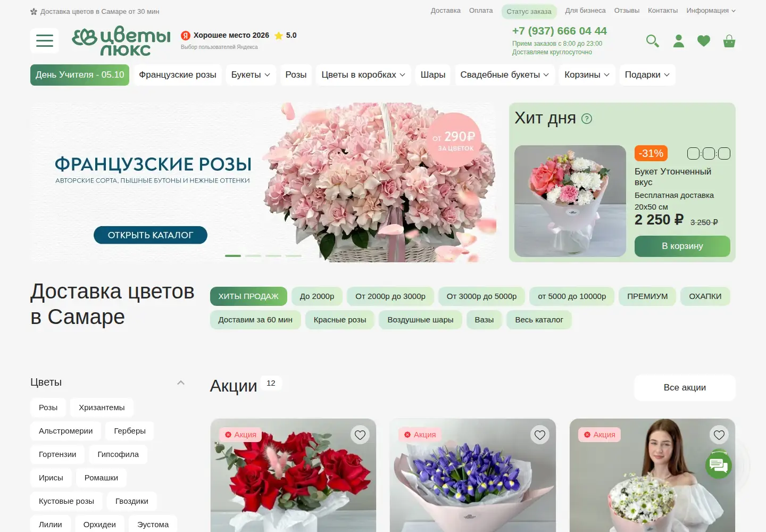The width and height of the screenshot is (766, 532).
Task: Open День Учителя - 05.10 category
Action: pos(80,75)
